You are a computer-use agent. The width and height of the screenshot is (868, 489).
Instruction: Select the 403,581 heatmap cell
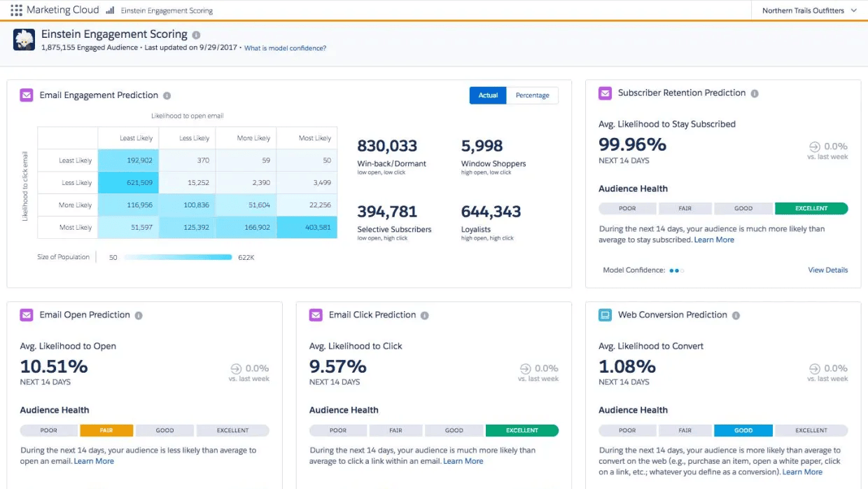[307, 227]
